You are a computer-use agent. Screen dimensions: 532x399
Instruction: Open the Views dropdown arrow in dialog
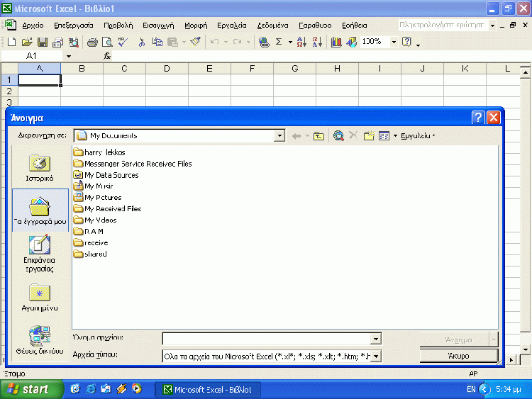click(x=395, y=136)
